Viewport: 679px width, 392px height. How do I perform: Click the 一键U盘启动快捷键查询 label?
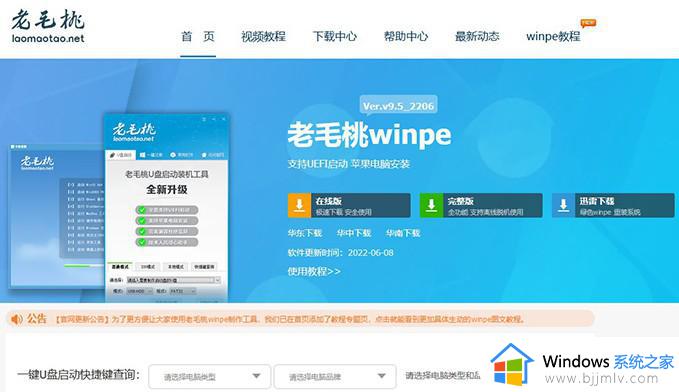pos(78,375)
